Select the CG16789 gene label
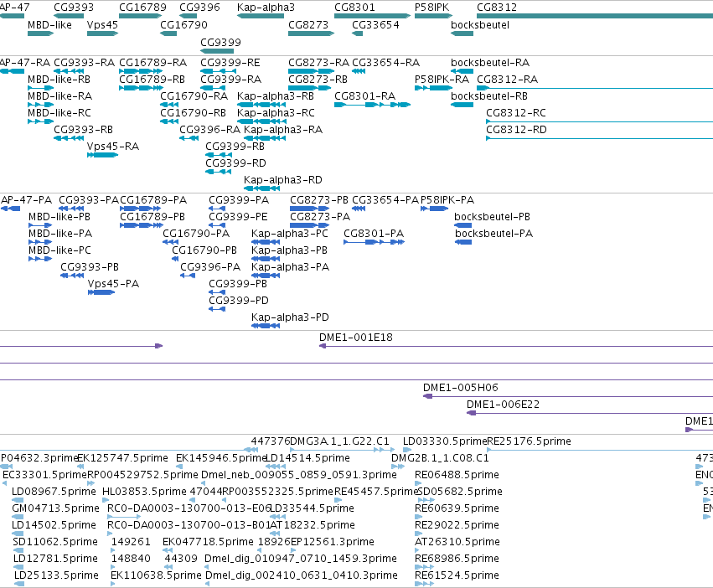This screenshot has width=713, height=588. click(x=142, y=8)
